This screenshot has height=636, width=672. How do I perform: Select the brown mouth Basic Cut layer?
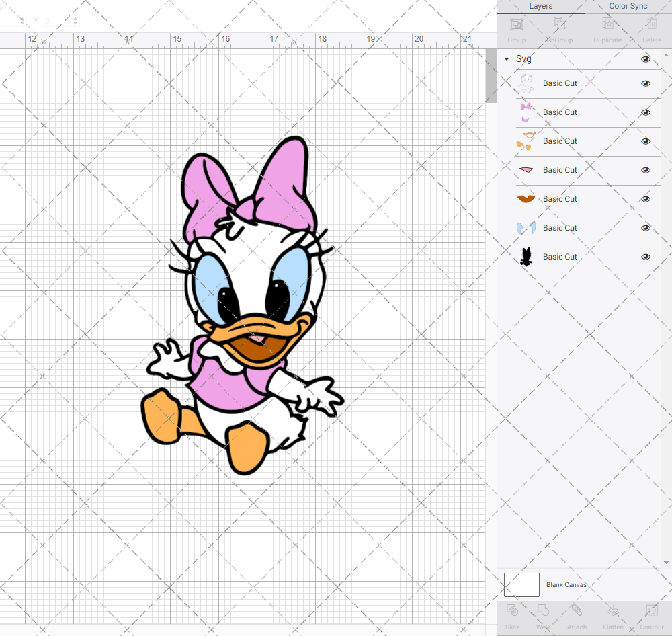click(560, 199)
